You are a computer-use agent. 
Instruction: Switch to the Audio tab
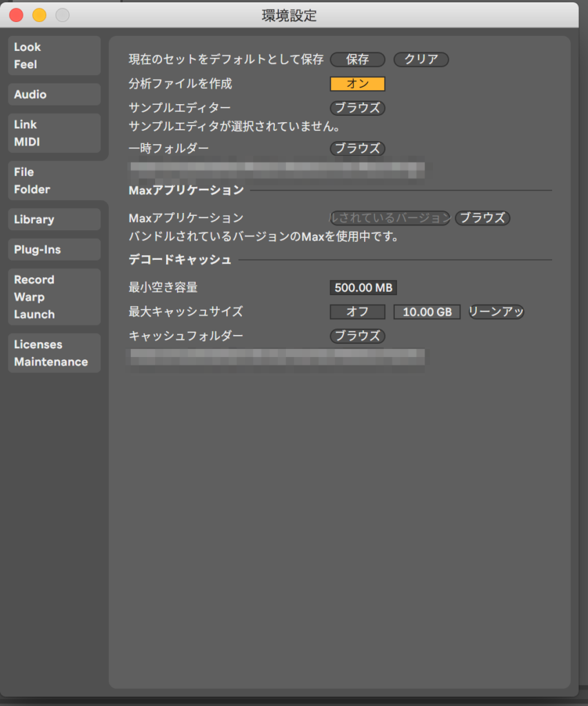pos(54,94)
